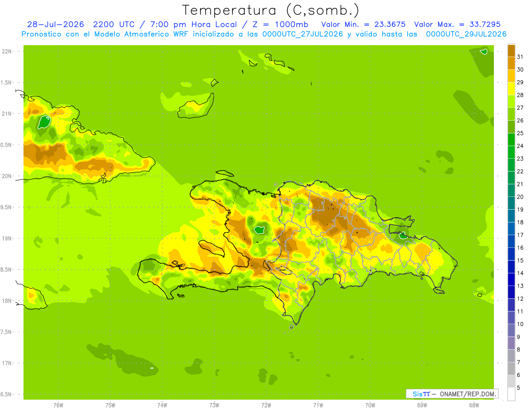Click the '18N' latitude label

click(7, 301)
